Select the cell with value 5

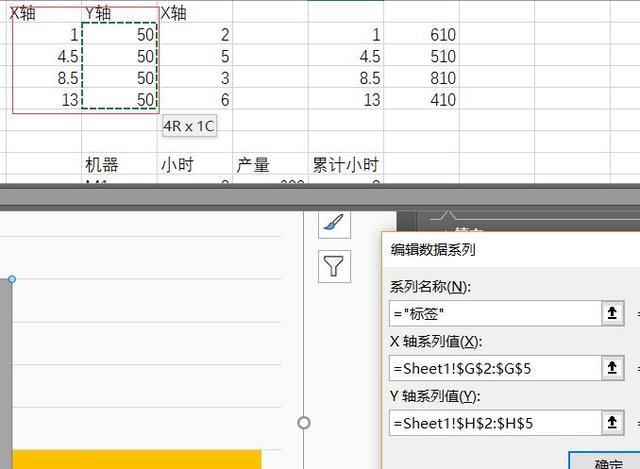pos(195,56)
